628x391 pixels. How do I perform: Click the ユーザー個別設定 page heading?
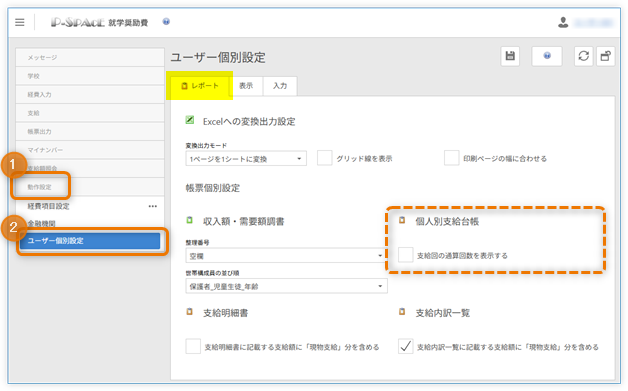(x=218, y=57)
